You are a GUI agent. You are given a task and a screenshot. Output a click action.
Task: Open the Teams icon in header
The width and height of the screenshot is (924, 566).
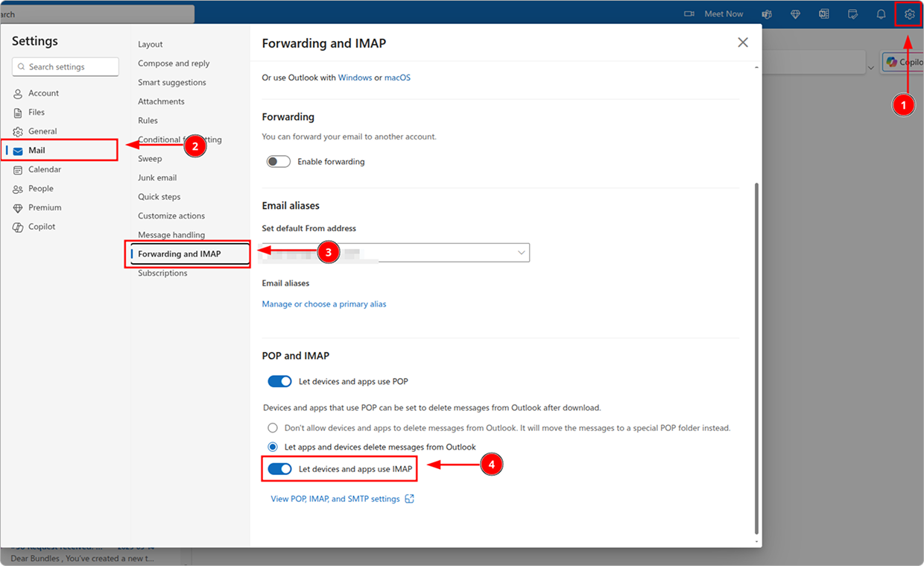(767, 14)
